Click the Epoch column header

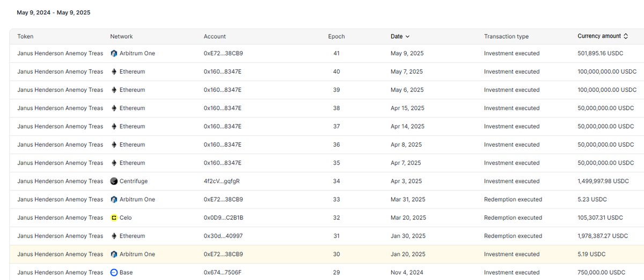point(336,37)
